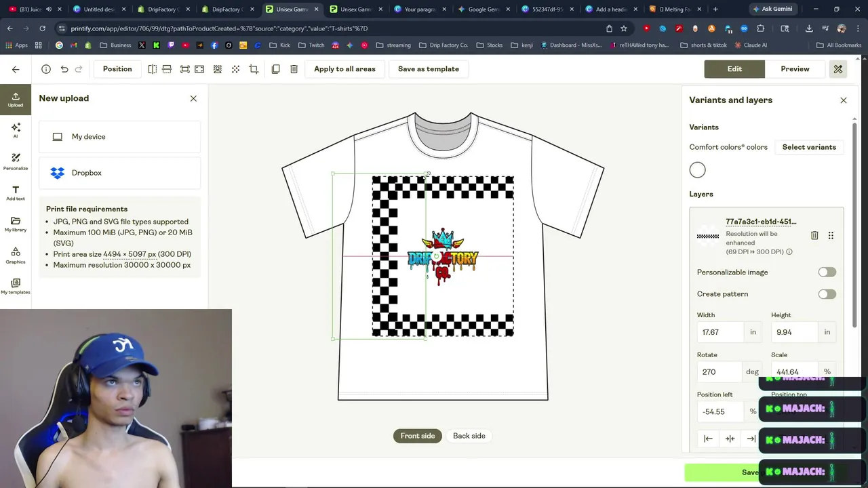Open the Add text sidebar tool

[16, 193]
